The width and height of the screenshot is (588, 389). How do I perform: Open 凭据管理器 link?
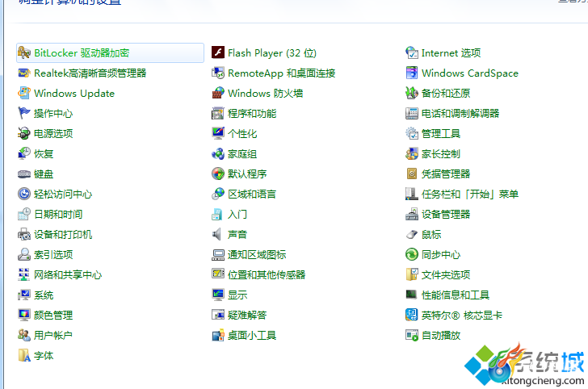pos(446,174)
